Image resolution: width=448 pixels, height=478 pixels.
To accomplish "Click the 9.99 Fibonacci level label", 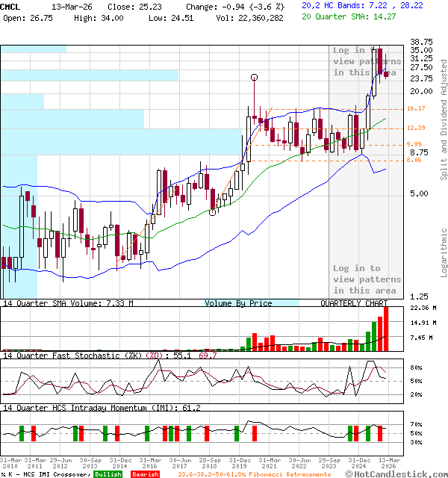I will coord(414,144).
